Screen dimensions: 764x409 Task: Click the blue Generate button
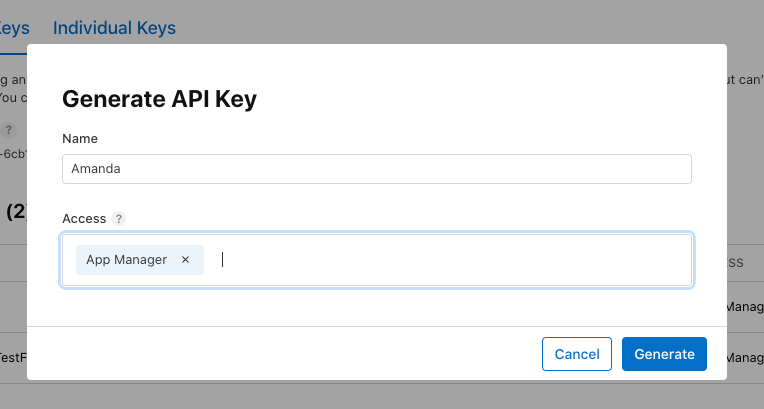(x=664, y=354)
